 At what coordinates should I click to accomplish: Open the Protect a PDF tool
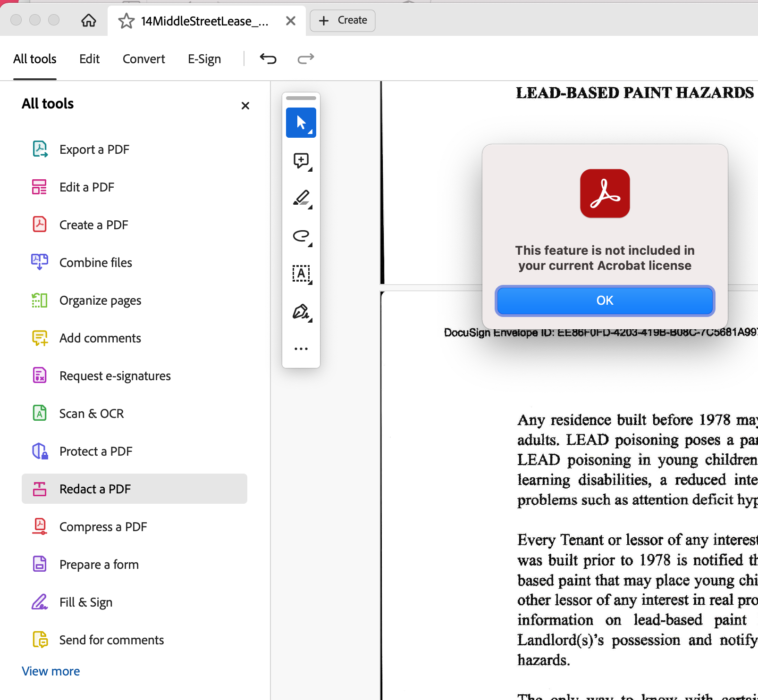point(96,451)
